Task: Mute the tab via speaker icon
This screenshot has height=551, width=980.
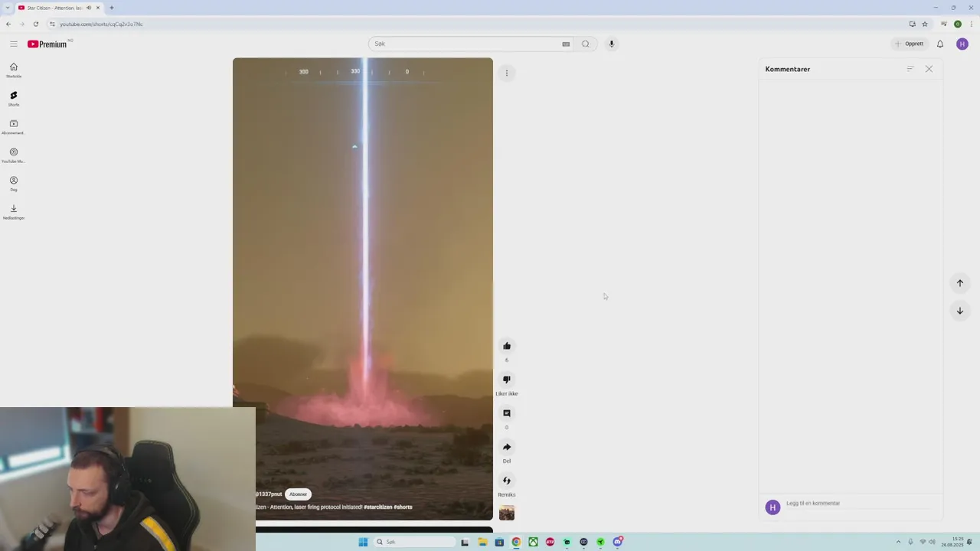Action: [89, 8]
